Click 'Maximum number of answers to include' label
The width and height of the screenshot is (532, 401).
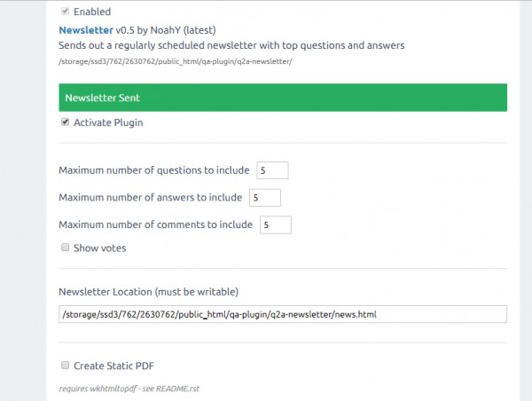click(x=151, y=198)
